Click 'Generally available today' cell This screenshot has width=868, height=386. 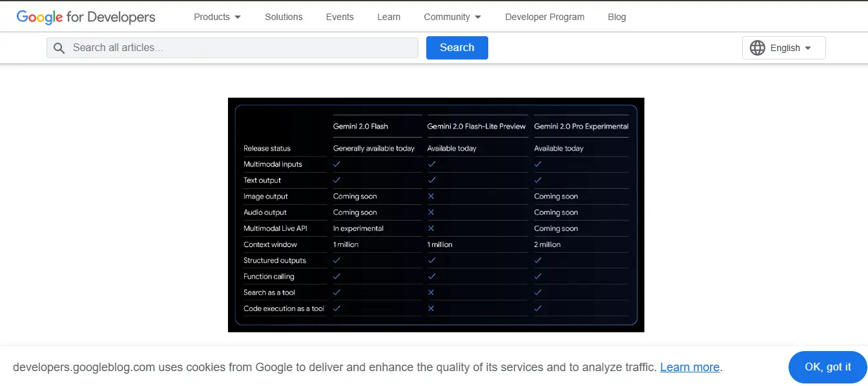tap(374, 148)
